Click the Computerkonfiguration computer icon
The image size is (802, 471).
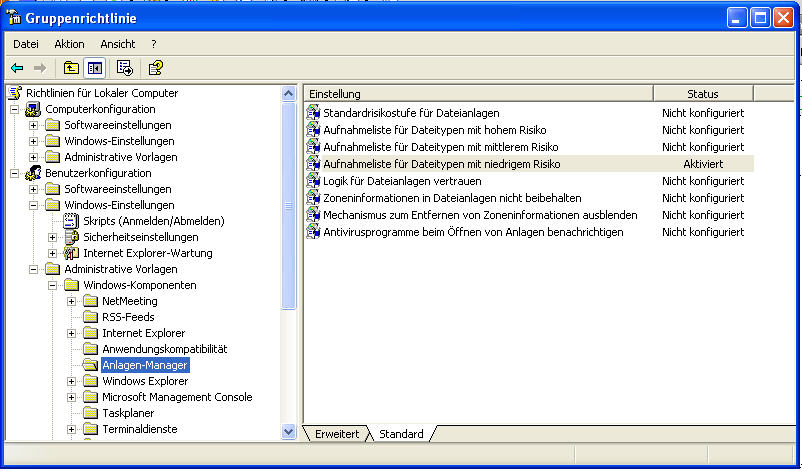point(33,109)
